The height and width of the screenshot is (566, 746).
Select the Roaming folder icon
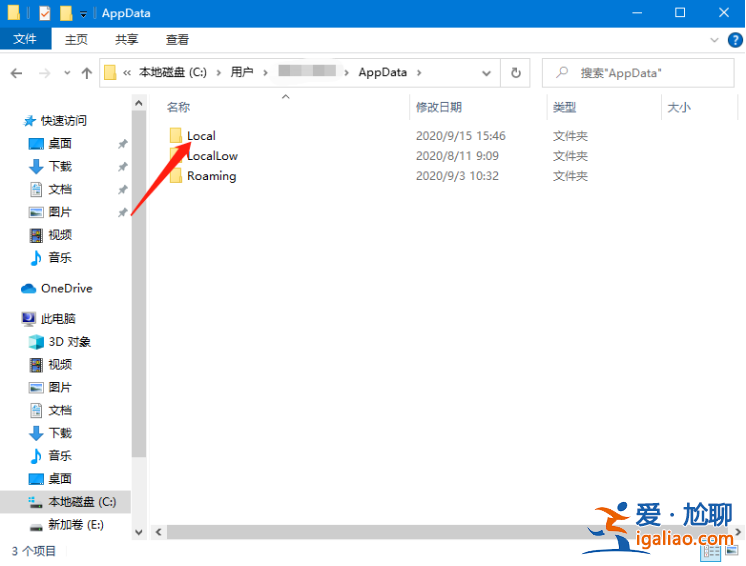pos(176,176)
